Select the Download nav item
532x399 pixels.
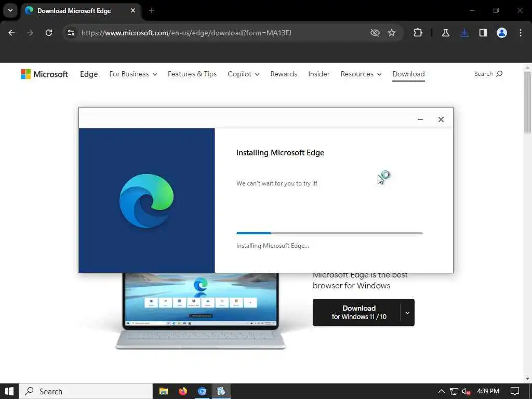pyautogui.click(x=408, y=74)
